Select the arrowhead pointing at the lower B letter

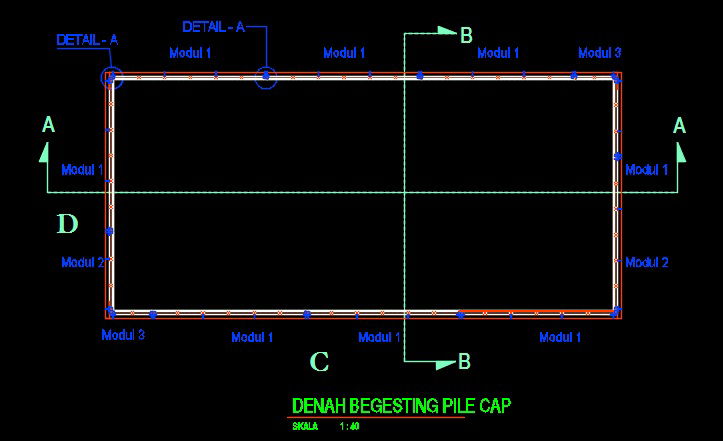click(446, 364)
